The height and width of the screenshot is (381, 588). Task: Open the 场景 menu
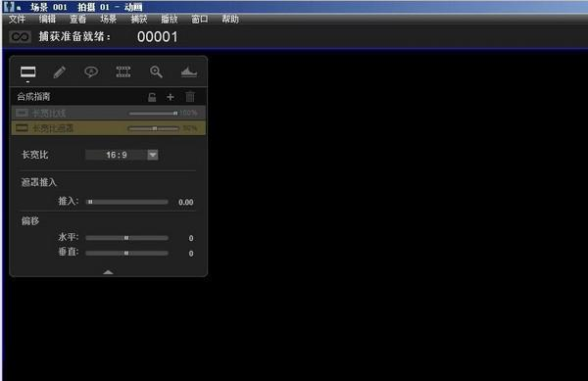pos(109,20)
